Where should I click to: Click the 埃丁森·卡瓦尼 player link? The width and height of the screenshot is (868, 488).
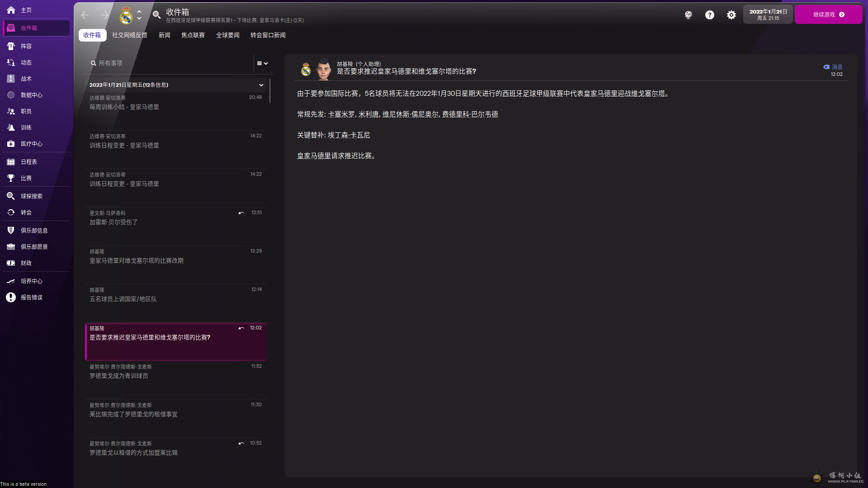349,135
